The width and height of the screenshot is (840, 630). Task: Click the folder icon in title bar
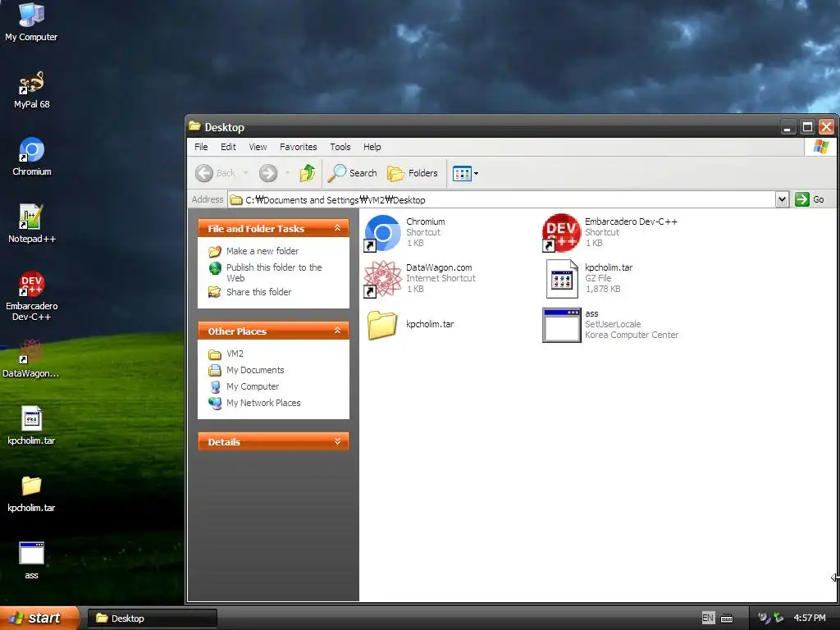click(194, 126)
